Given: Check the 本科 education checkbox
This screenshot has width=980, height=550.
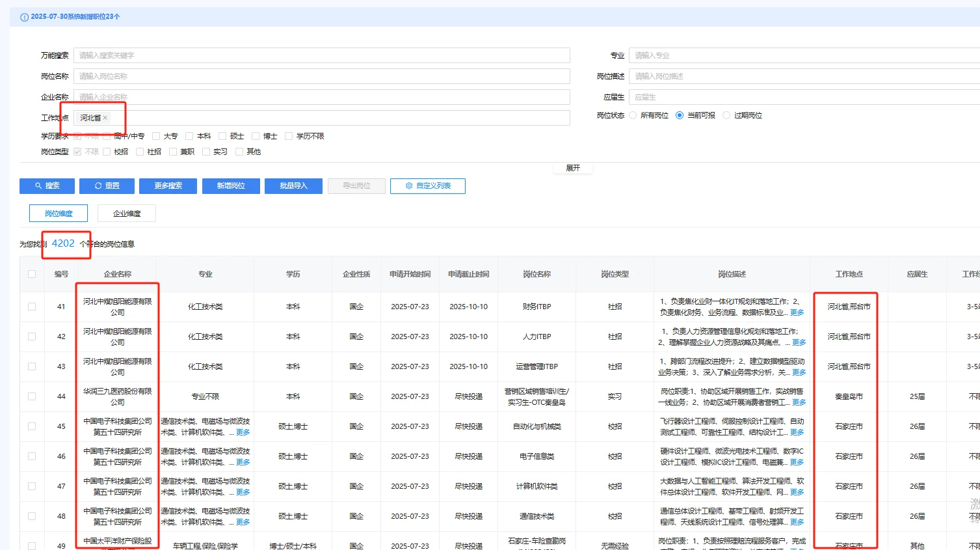Looking at the screenshot, I should click(x=189, y=136).
